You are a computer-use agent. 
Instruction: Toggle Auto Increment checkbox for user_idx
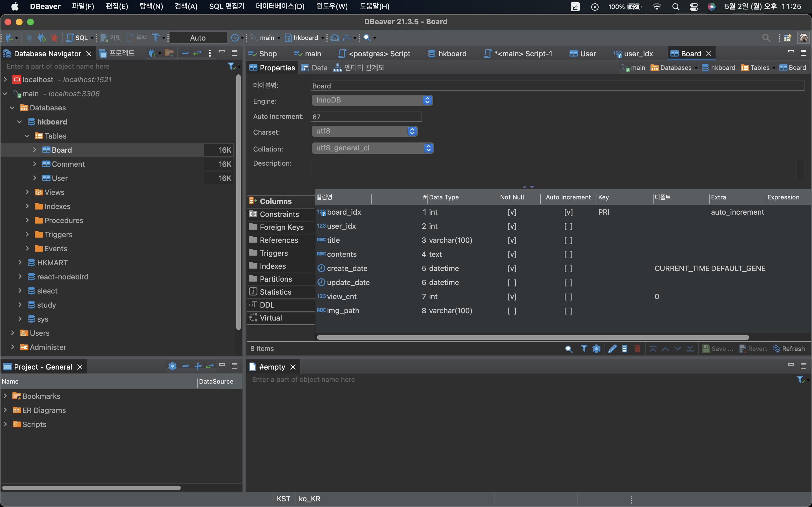coord(568,226)
